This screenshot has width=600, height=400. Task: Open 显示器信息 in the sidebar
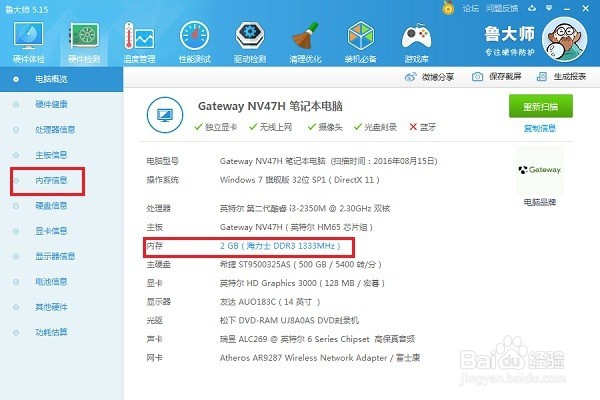55,256
